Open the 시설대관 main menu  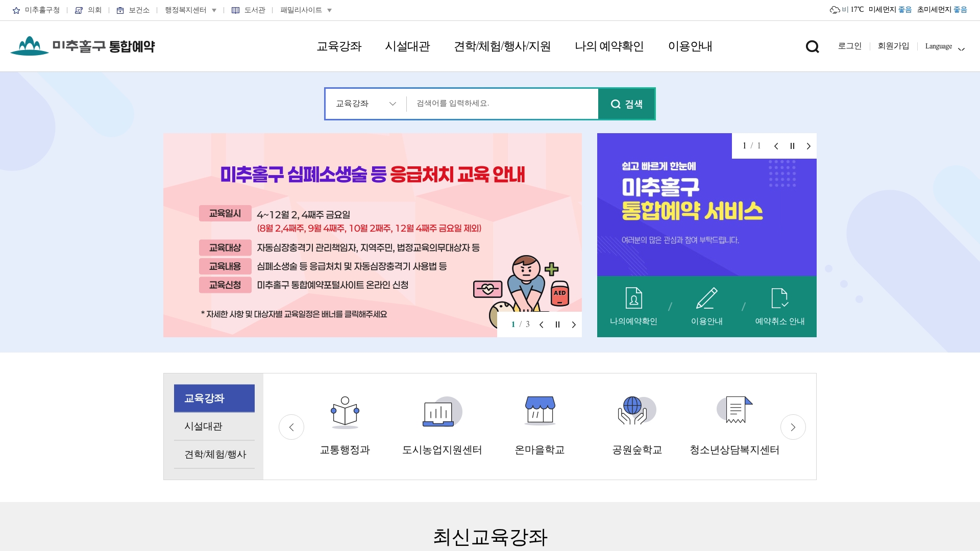coord(407,46)
